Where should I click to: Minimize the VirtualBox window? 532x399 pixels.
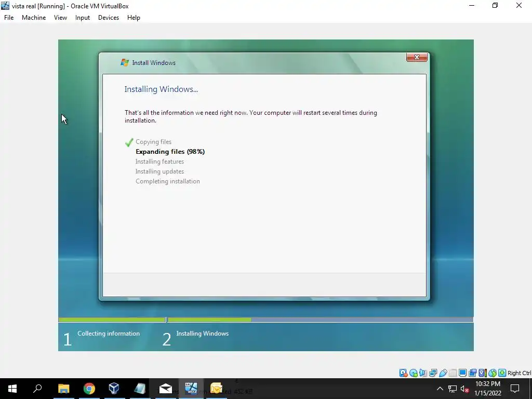pyautogui.click(x=472, y=6)
